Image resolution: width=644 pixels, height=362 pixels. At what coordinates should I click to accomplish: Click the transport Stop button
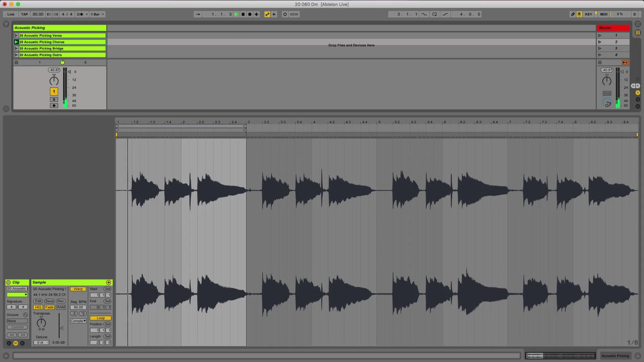tap(243, 14)
